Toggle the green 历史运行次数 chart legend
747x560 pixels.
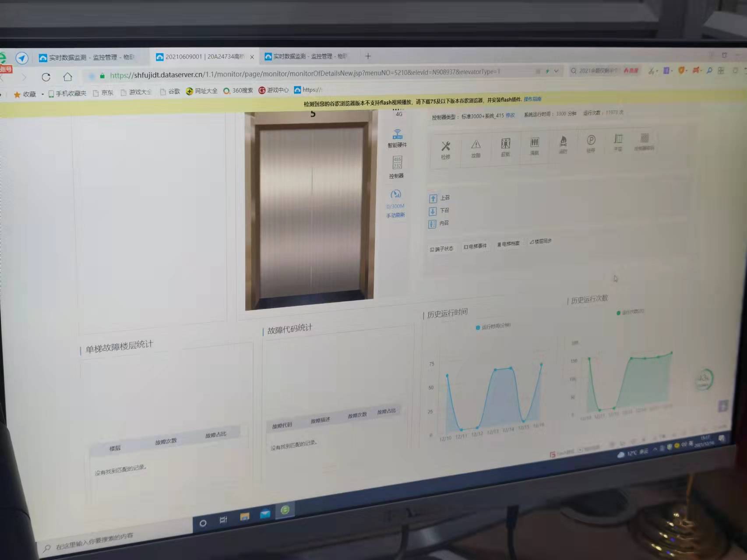[x=630, y=312]
